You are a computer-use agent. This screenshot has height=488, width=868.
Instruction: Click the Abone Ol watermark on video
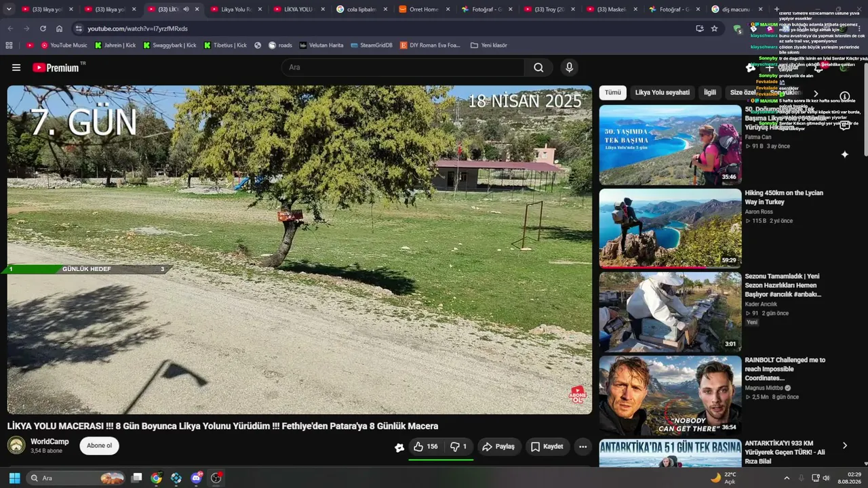(x=577, y=394)
